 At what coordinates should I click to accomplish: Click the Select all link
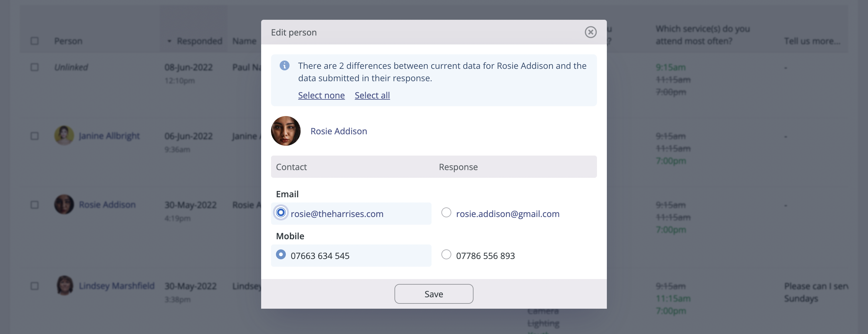(x=372, y=95)
